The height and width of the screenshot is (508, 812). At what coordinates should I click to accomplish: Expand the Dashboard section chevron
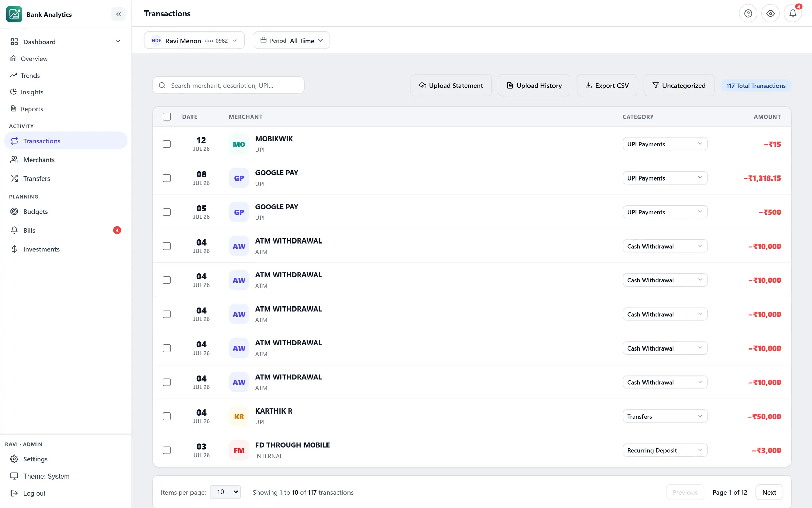coord(118,41)
